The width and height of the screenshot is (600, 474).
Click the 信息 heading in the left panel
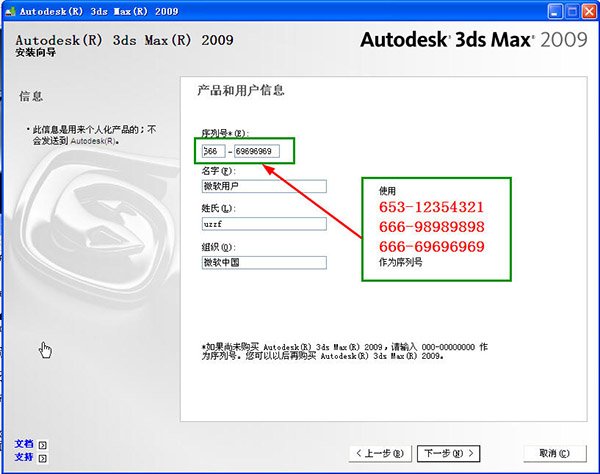tap(31, 96)
